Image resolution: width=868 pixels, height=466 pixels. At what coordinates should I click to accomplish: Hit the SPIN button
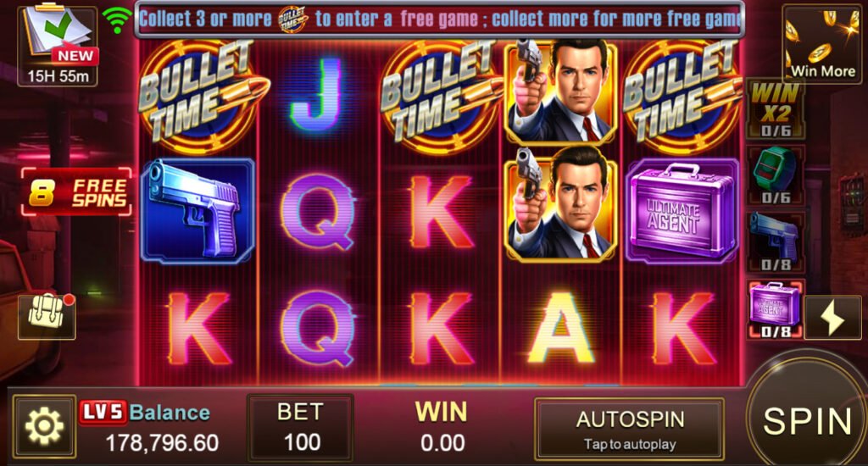pyautogui.click(x=807, y=422)
